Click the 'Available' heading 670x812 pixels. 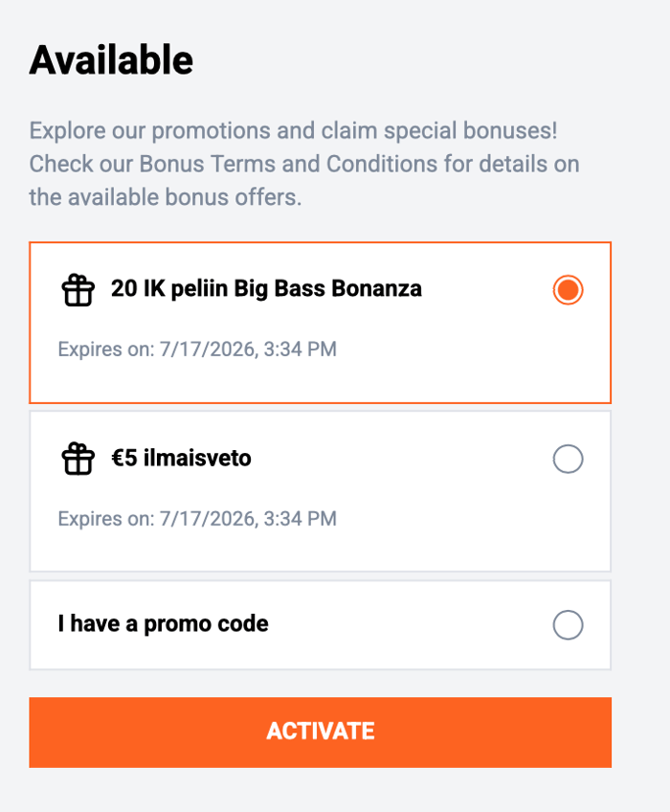tap(111, 60)
